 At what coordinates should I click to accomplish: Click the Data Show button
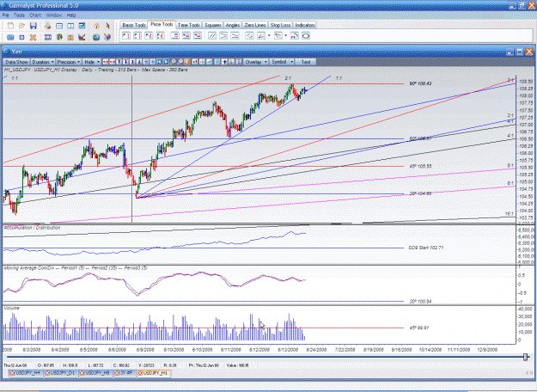tap(16, 62)
